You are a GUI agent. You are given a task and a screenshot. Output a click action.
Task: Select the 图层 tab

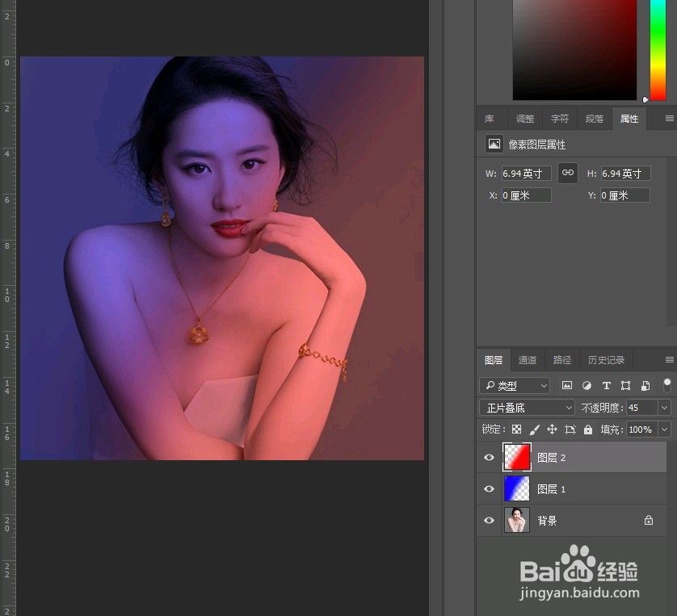click(x=494, y=360)
